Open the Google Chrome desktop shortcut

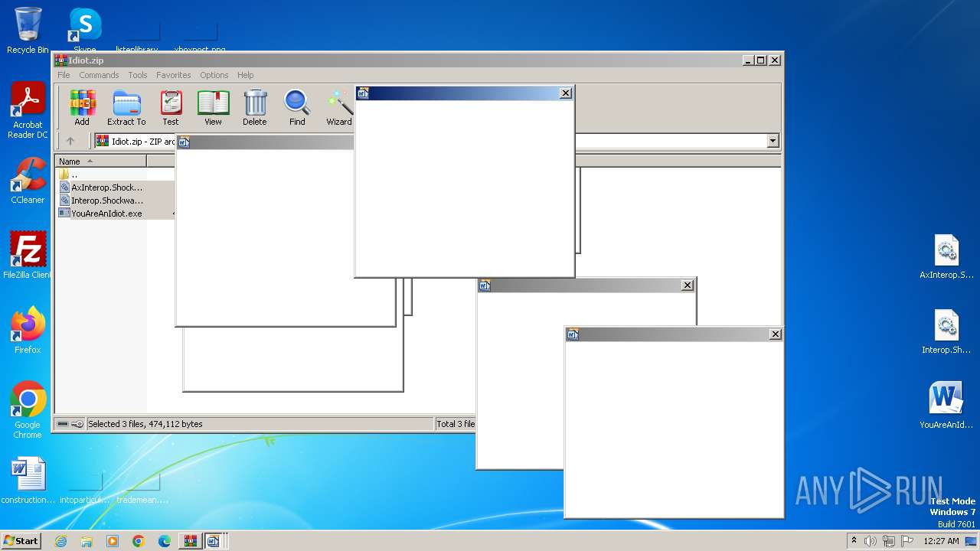(x=28, y=410)
